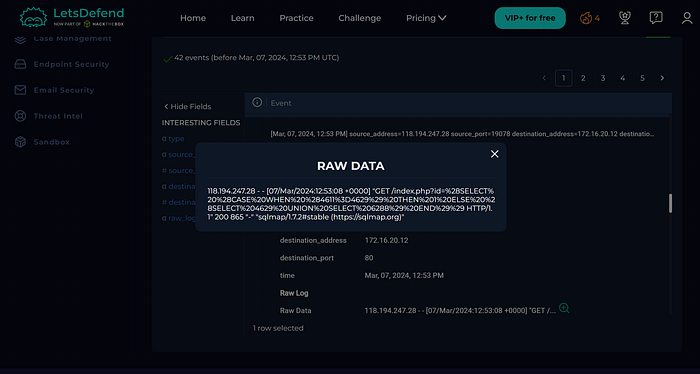Select the time value Mar, 07, 2024
Viewport: 700px width, 374px height.
pyautogui.click(x=404, y=276)
